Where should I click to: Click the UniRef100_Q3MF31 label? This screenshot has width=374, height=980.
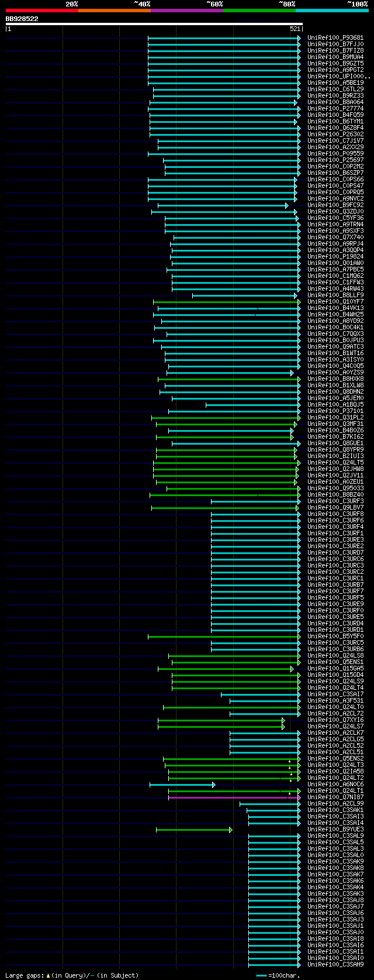(x=335, y=424)
